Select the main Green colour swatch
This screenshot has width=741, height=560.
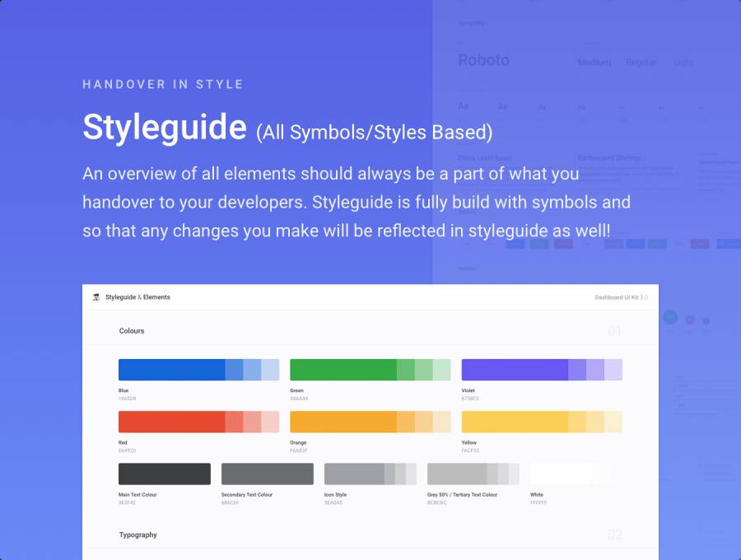[343, 370]
